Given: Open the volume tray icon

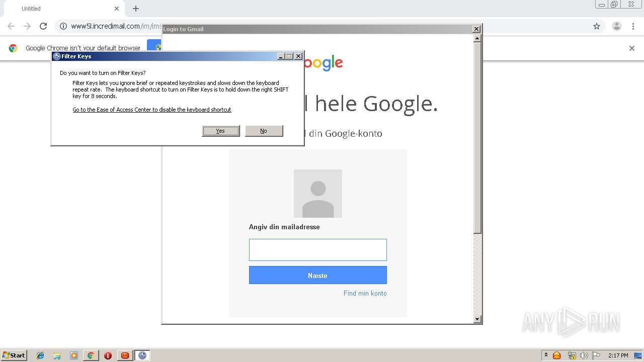Looking at the screenshot, I should point(584,355).
